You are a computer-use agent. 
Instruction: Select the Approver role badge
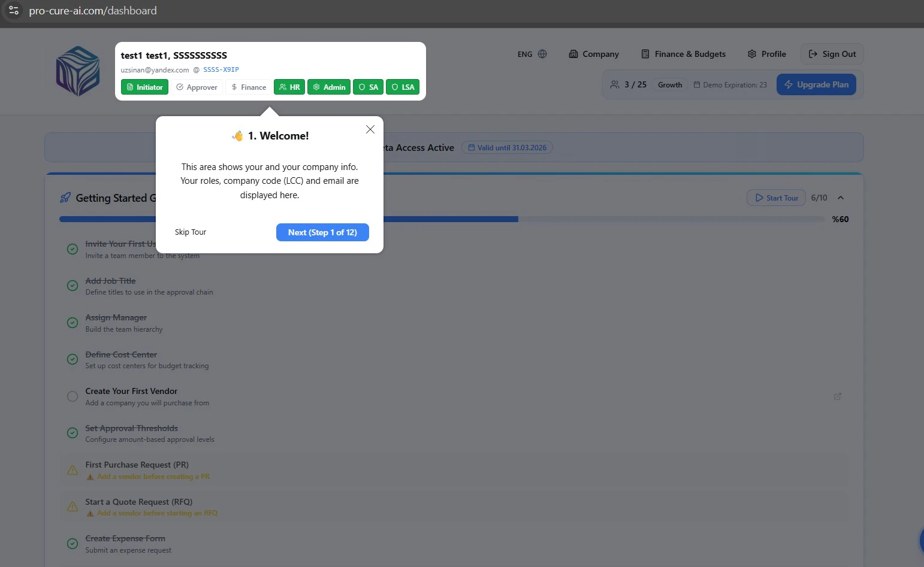197,87
